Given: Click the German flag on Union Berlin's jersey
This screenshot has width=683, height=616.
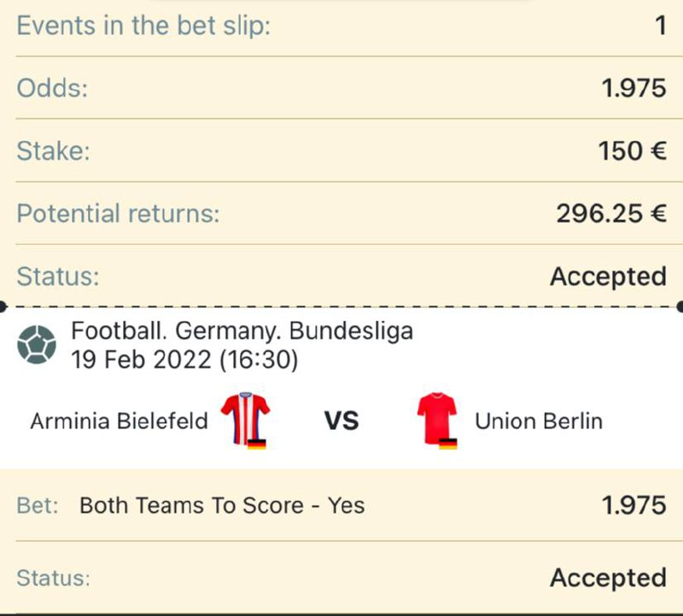Looking at the screenshot, I should tap(447, 444).
